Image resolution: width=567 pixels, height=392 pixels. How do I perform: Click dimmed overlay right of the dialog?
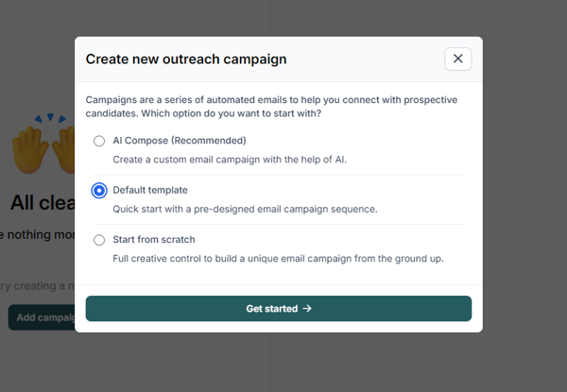click(524, 189)
